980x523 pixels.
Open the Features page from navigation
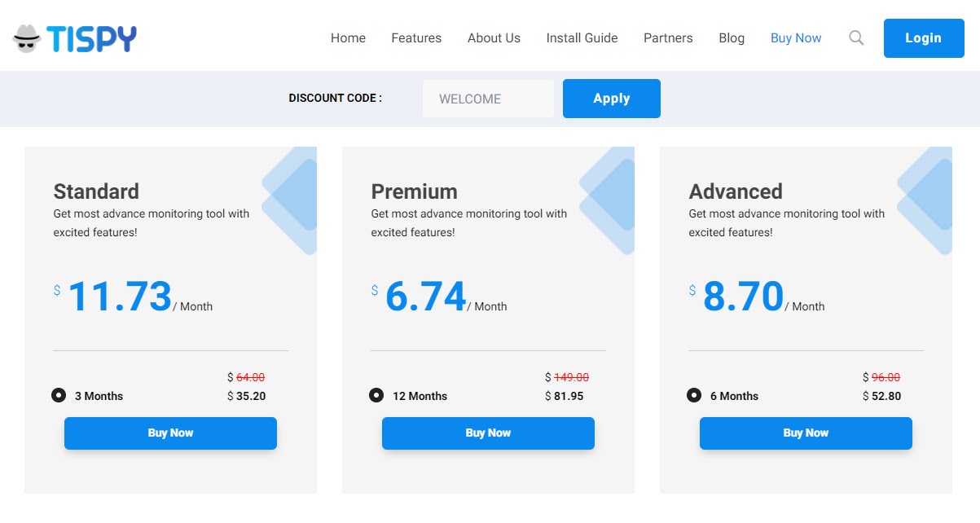click(x=415, y=37)
